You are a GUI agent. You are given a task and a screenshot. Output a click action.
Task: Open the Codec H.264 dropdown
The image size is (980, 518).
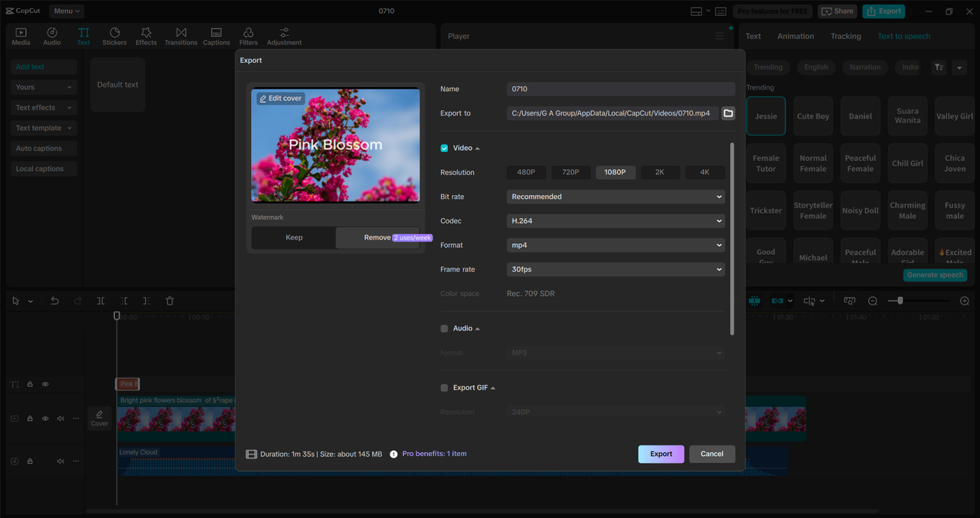click(616, 221)
